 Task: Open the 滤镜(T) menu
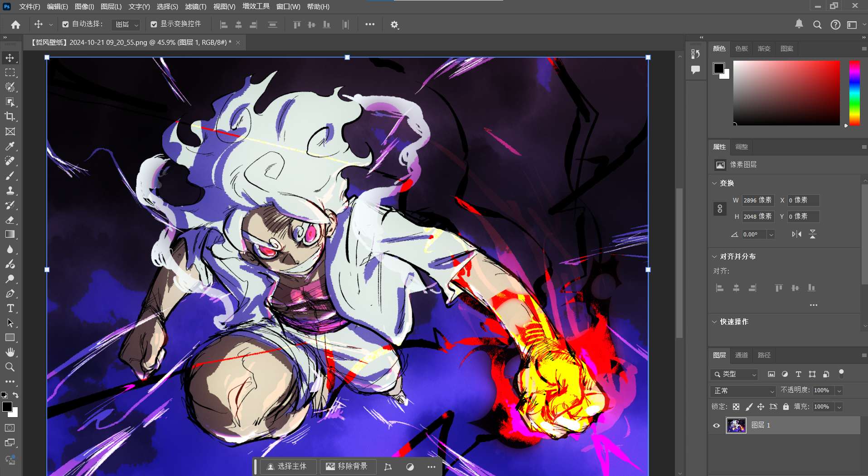click(x=195, y=6)
